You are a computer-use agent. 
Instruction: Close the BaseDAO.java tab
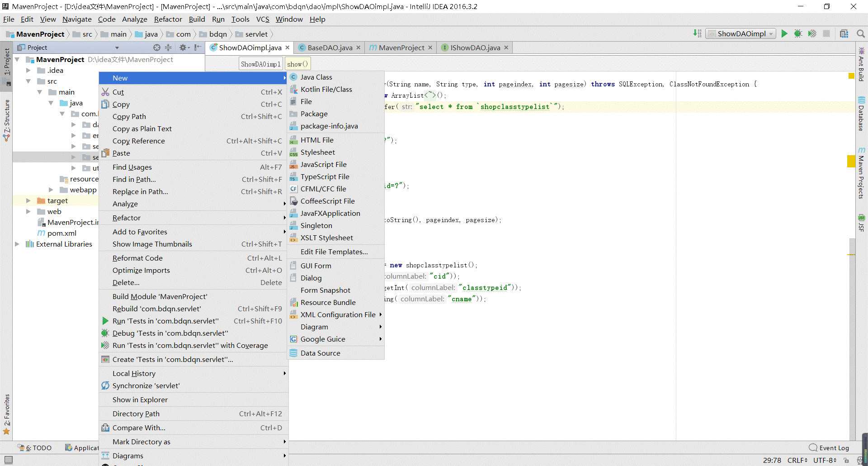358,48
